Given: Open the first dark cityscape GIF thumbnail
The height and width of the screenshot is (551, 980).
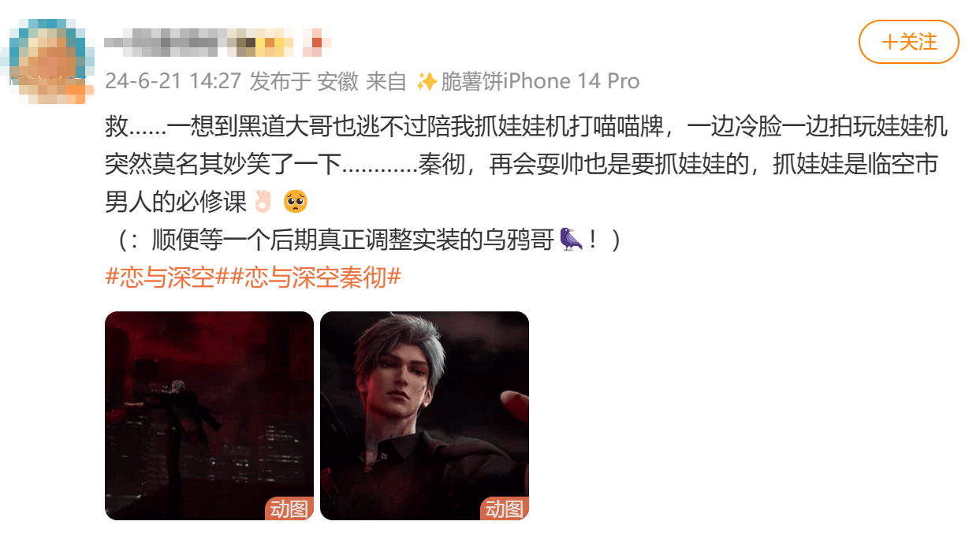Looking at the screenshot, I should click(x=209, y=415).
